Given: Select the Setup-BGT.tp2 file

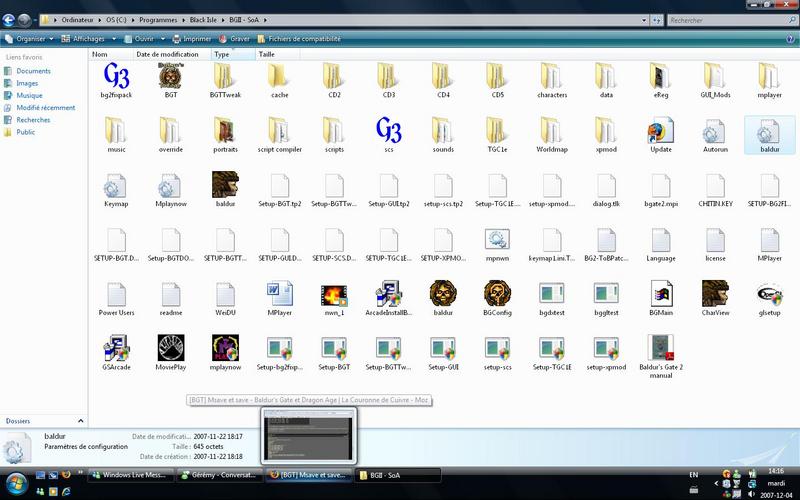Looking at the screenshot, I should click(x=280, y=190).
